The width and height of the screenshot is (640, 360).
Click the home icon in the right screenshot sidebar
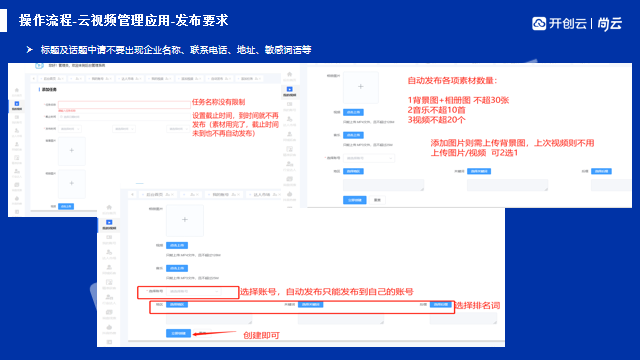[289, 74]
